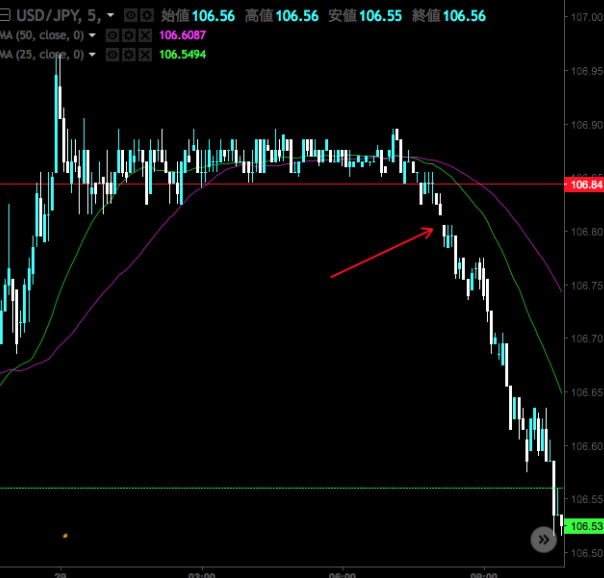Hide the MA (25, close, 0) indicator

tap(112, 55)
